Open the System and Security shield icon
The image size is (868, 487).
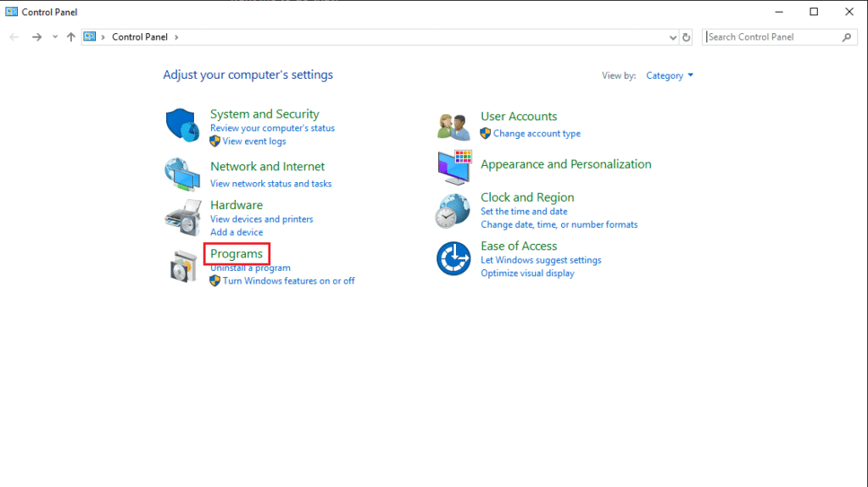[x=182, y=125]
